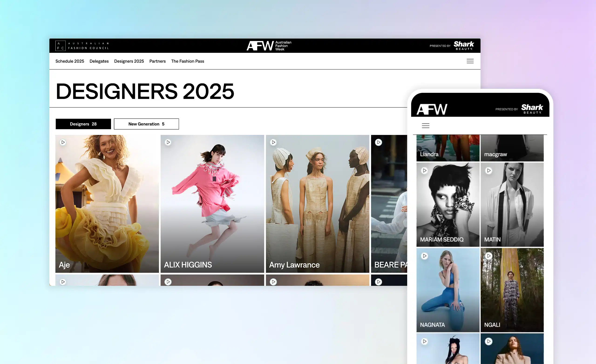Play the video on the NAGNATA card
The width and height of the screenshot is (596, 364).
click(424, 256)
